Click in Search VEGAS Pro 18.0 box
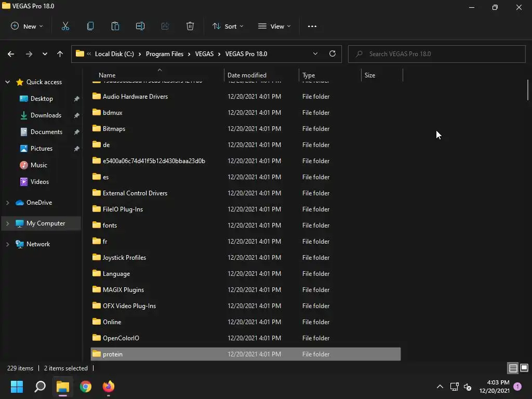The height and width of the screenshot is (399, 532). coord(436,54)
